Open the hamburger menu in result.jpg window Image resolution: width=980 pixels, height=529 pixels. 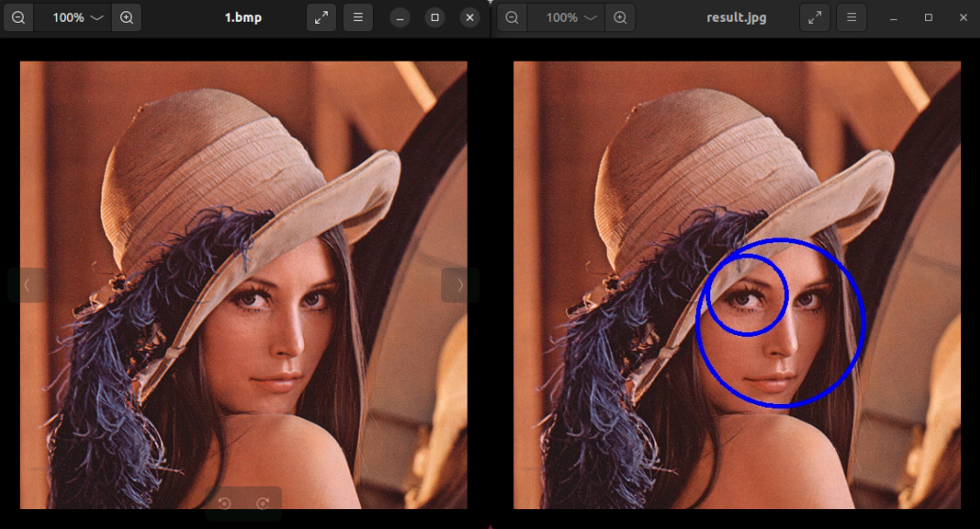tap(852, 17)
